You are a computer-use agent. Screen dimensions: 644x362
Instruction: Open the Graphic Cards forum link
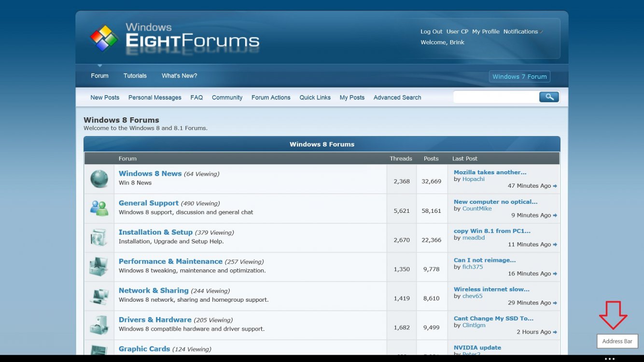(x=144, y=349)
